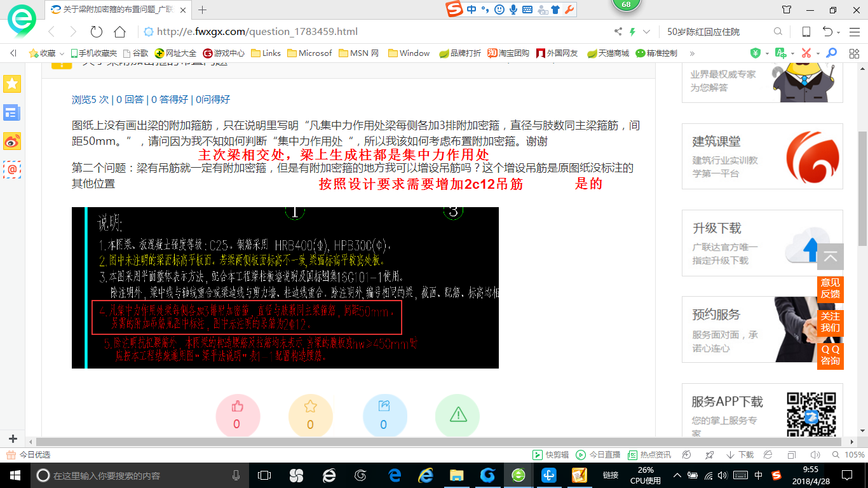Open the 建筑课堂 sidebar card

pyautogui.click(x=763, y=156)
